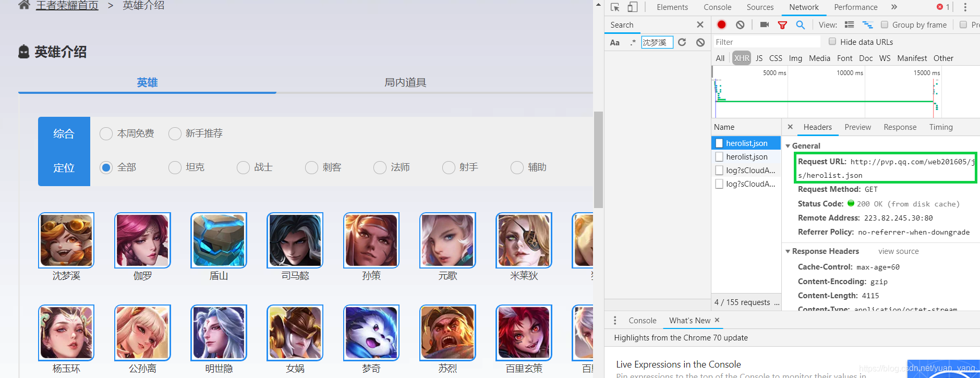Click the search box containing 沈梦溪
Image resolution: width=980 pixels, height=378 pixels.
(657, 42)
